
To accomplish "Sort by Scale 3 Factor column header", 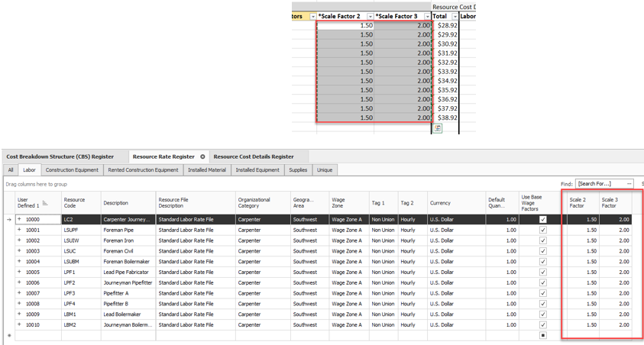I will [x=615, y=203].
